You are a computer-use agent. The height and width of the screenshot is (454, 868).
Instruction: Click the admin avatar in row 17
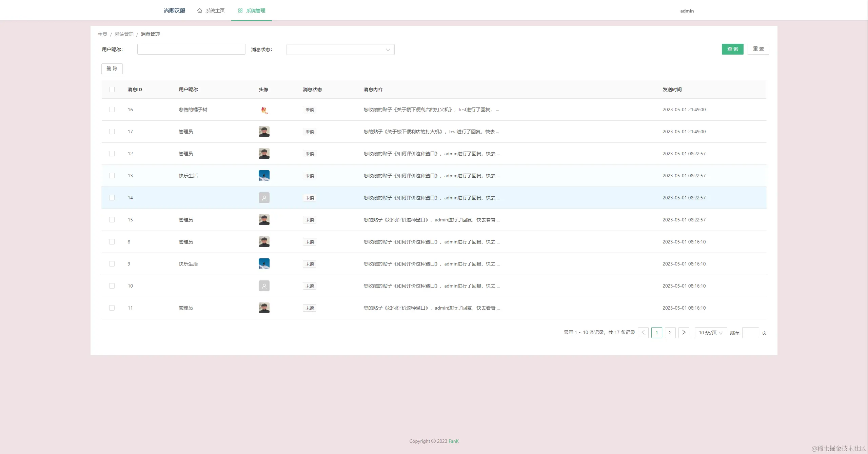(264, 132)
